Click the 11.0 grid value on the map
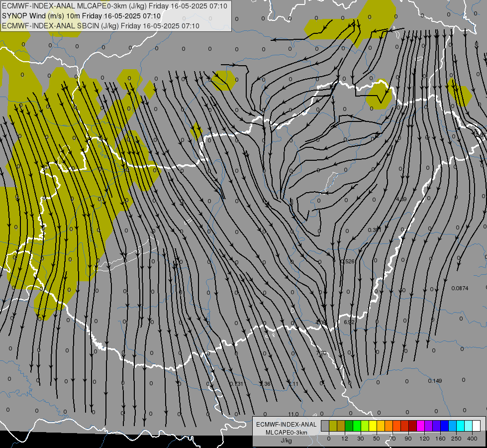487x448 pixels. coord(293,414)
